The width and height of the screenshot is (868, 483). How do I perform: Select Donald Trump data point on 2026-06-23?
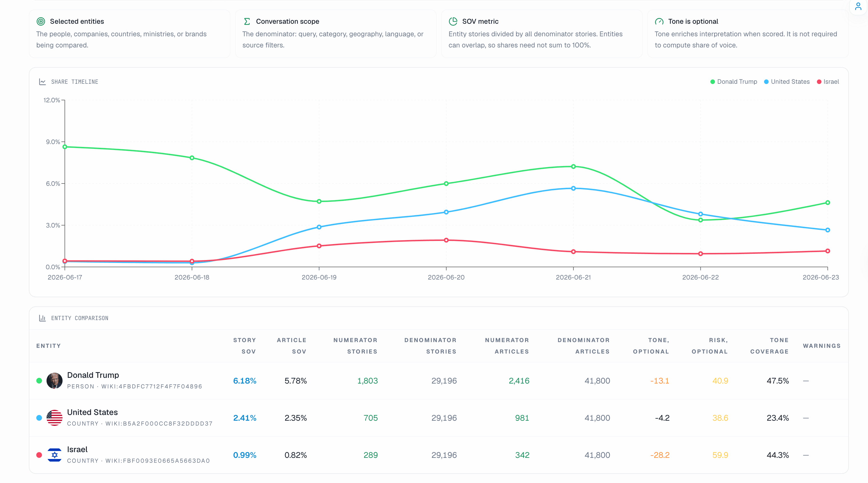(x=827, y=203)
